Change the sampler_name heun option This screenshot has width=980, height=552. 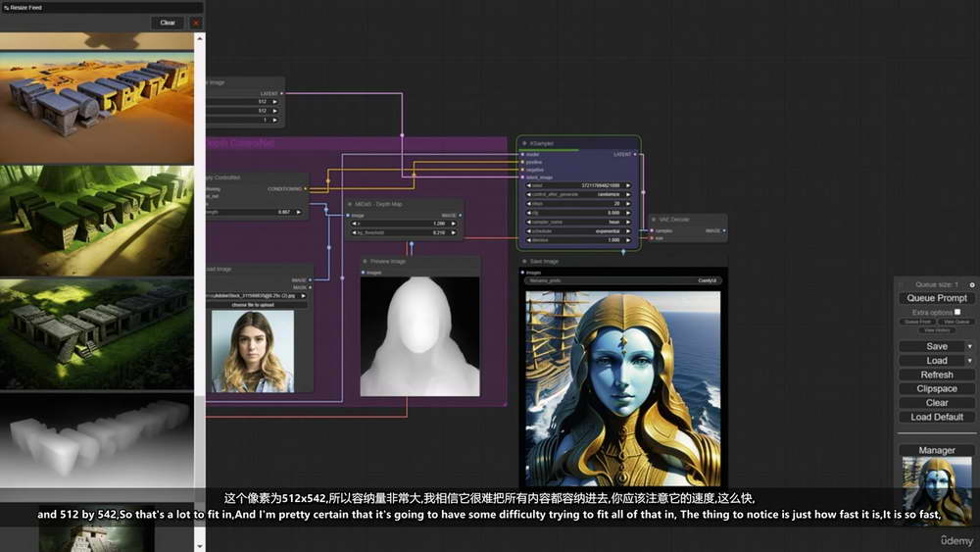[x=578, y=222]
